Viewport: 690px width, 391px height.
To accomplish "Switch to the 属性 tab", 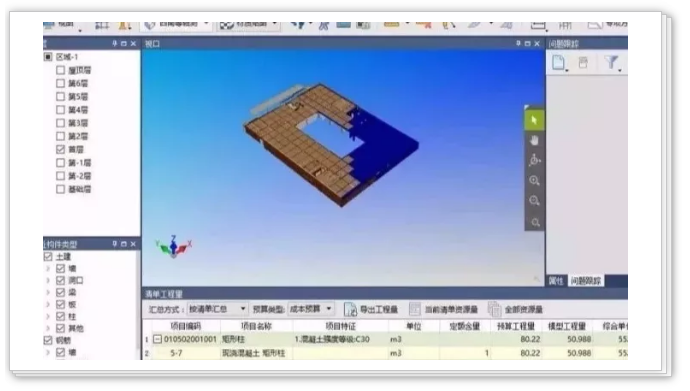I will [556, 281].
